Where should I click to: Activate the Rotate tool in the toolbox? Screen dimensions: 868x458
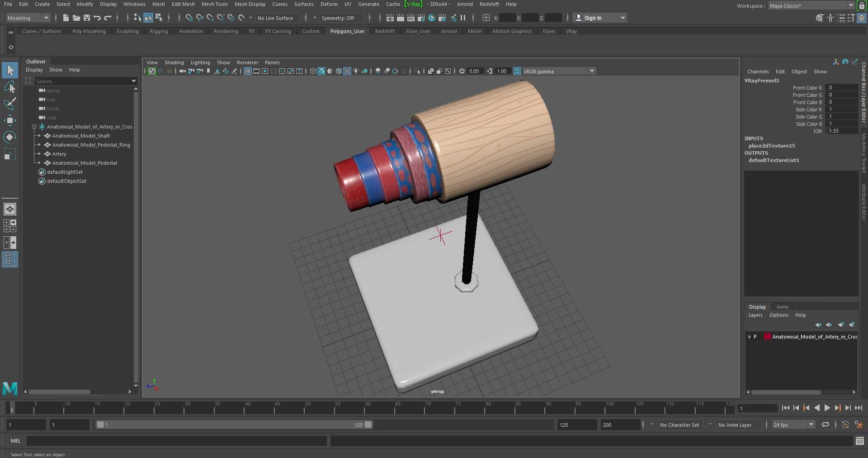pos(10,137)
